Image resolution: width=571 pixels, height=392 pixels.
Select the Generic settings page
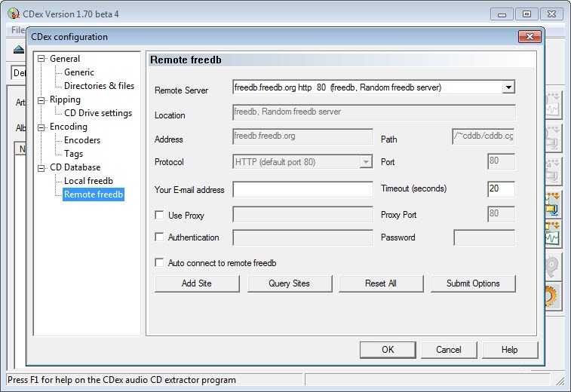79,72
